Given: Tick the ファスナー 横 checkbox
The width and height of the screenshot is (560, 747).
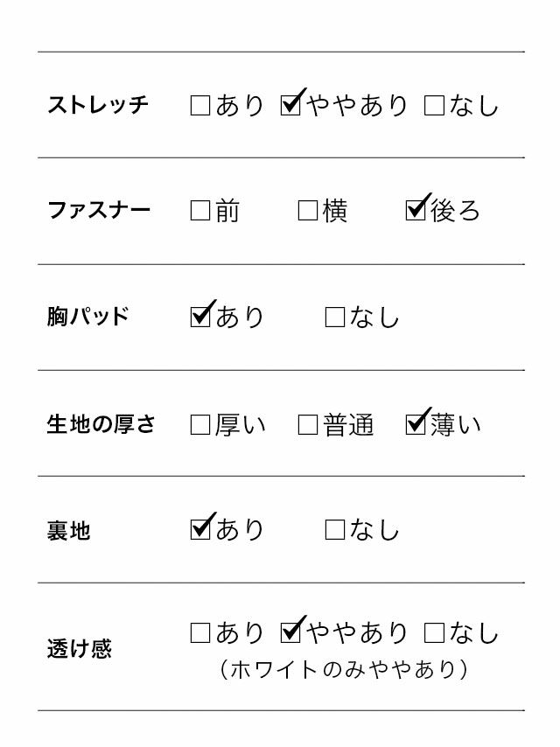Looking at the screenshot, I should (308, 211).
